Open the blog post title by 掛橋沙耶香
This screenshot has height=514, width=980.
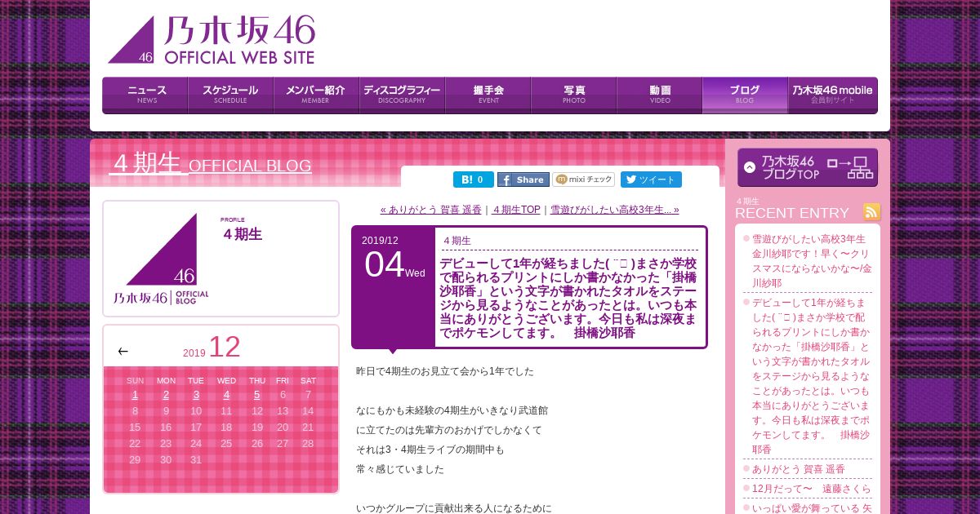click(568, 298)
